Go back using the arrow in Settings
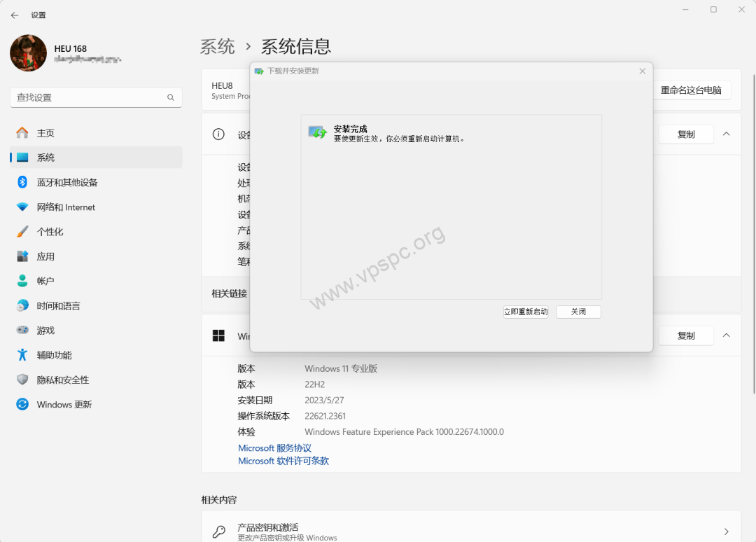Screen dimensions: 756x542 [15, 15]
